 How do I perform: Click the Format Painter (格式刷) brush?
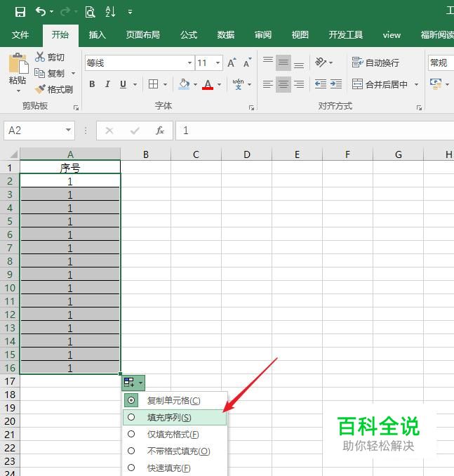tap(40, 89)
